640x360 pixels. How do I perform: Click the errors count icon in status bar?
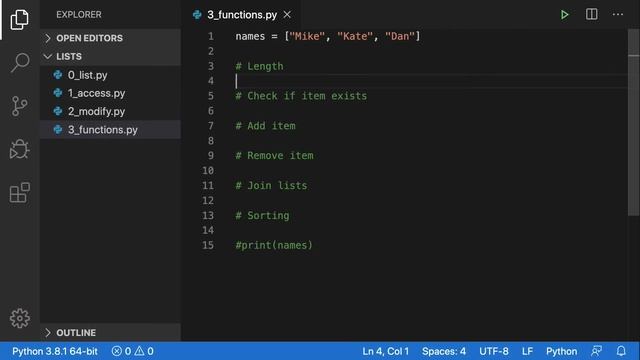tap(117, 351)
